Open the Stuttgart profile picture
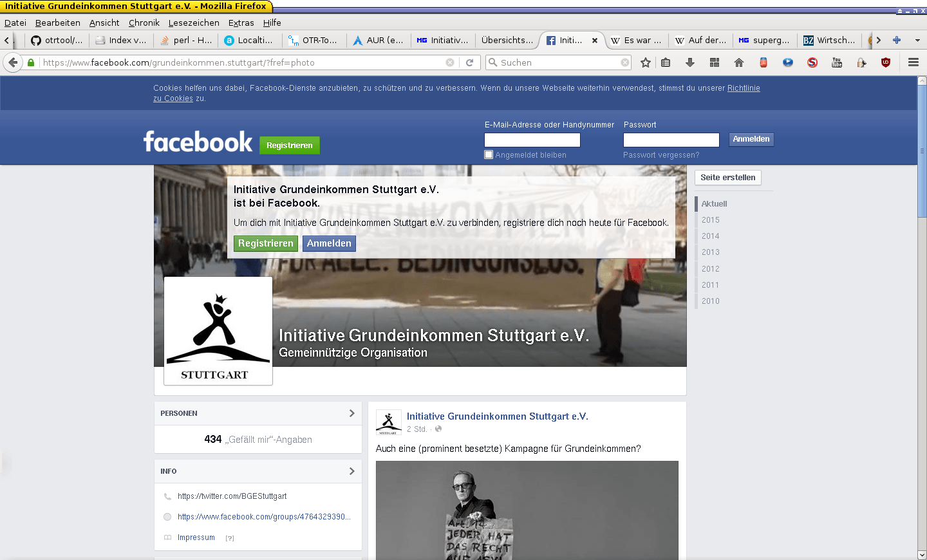 pyautogui.click(x=218, y=331)
